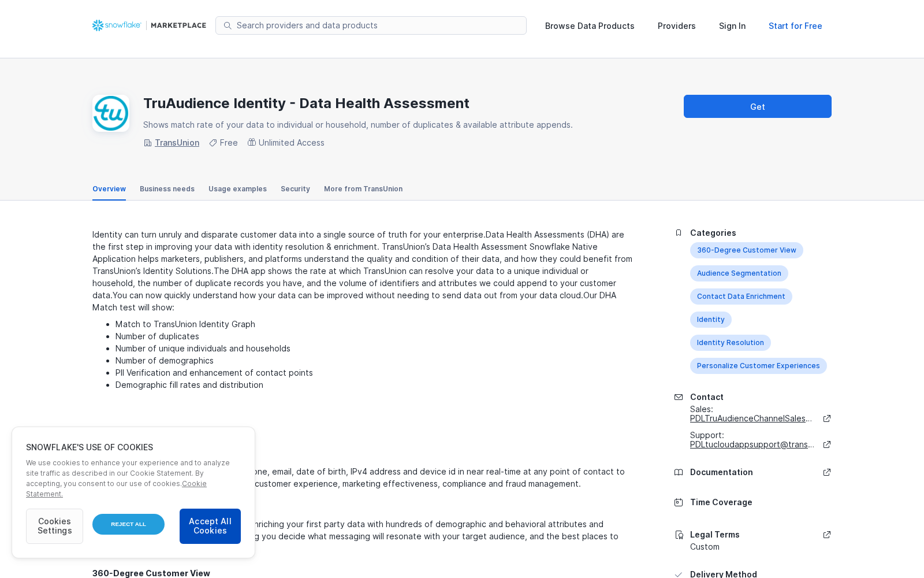Open the Documentation link
This screenshot has height=578, width=924.
721,472
